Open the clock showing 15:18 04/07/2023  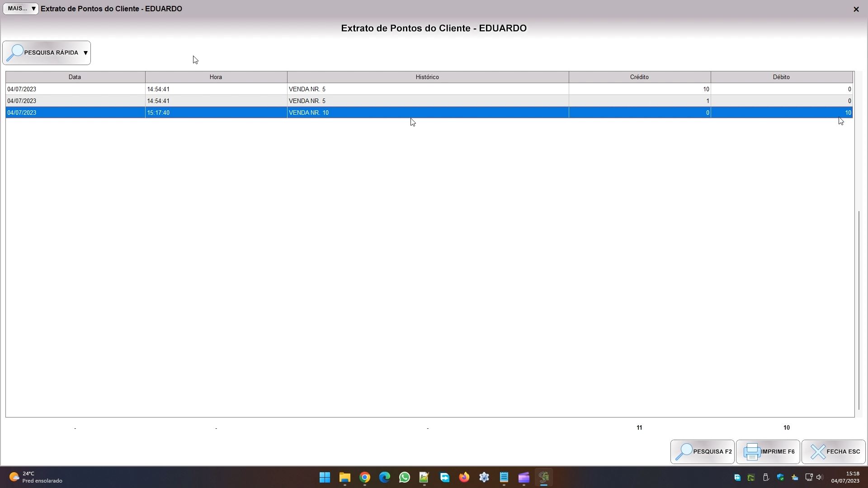click(x=845, y=478)
